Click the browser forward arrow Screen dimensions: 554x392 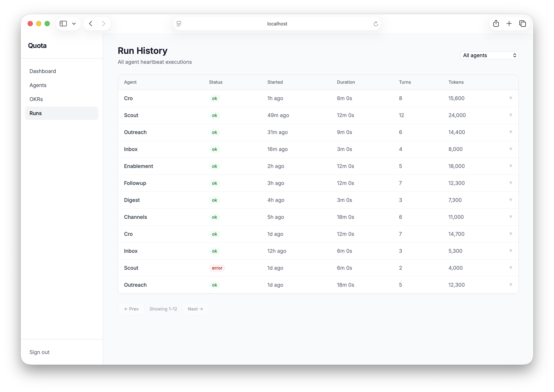[104, 24]
